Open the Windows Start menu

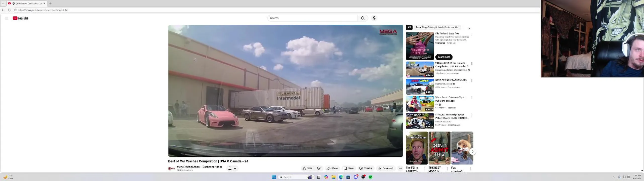[x=274, y=177]
